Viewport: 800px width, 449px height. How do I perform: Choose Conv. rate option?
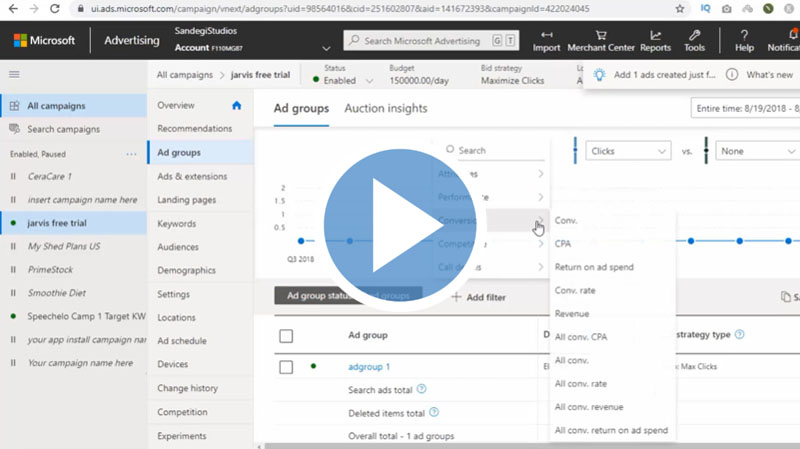(x=575, y=290)
